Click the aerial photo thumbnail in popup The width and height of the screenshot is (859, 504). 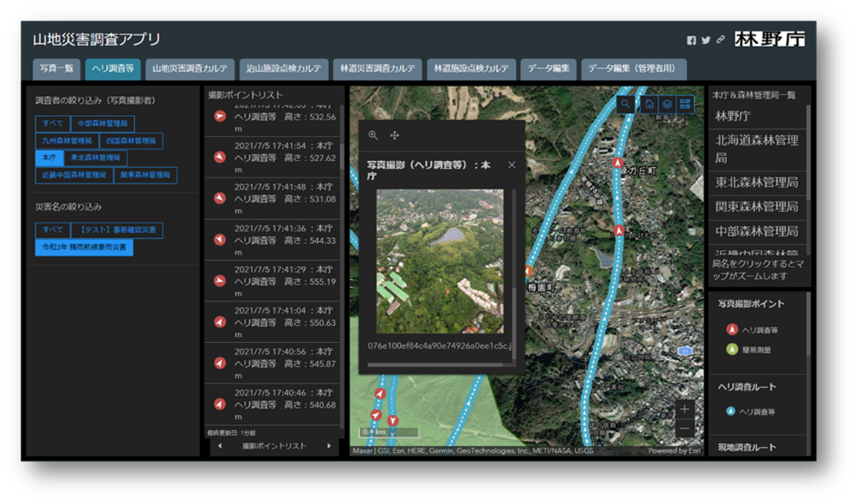click(440, 262)
